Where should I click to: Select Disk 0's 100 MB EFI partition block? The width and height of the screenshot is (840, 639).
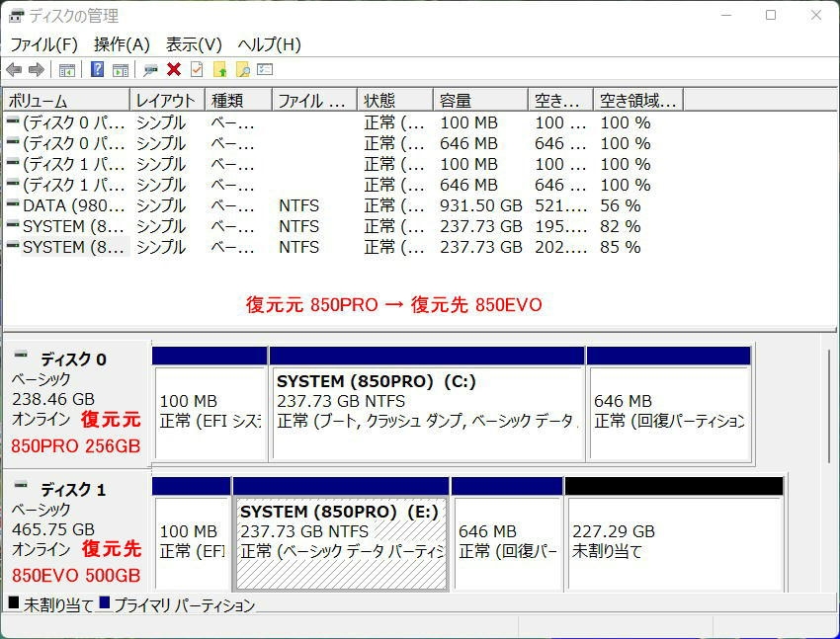pos(210,404)
